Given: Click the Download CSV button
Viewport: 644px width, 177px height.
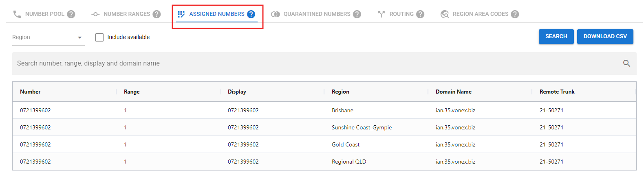Looking at the screenshot, I should [605, 37].
